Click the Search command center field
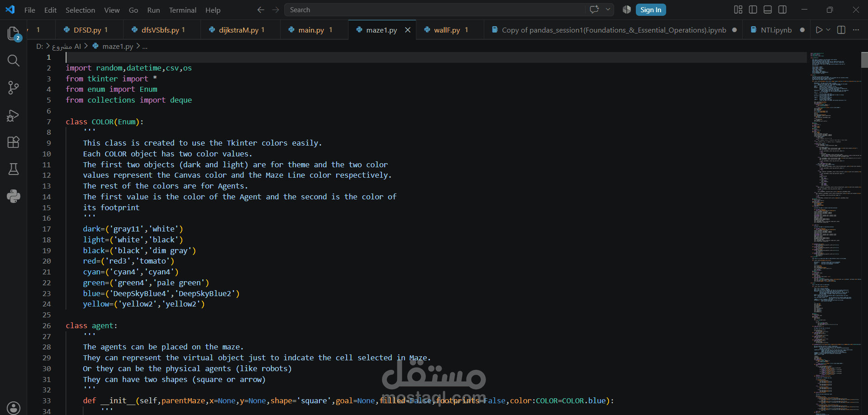The image size is (868, 415). coord(434,10)
